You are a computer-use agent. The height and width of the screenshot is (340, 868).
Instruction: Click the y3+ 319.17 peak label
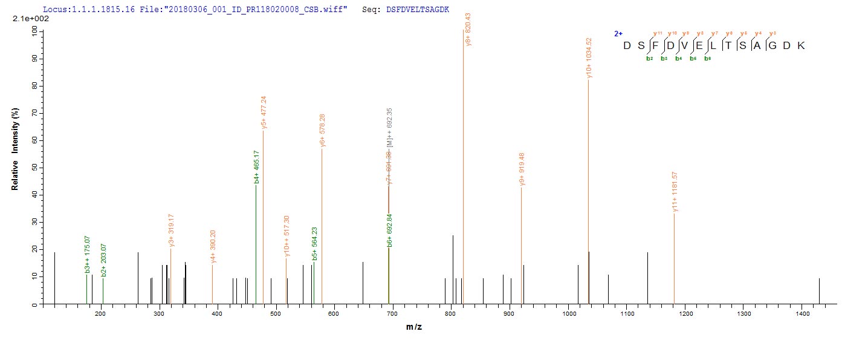tap(172, 230)
